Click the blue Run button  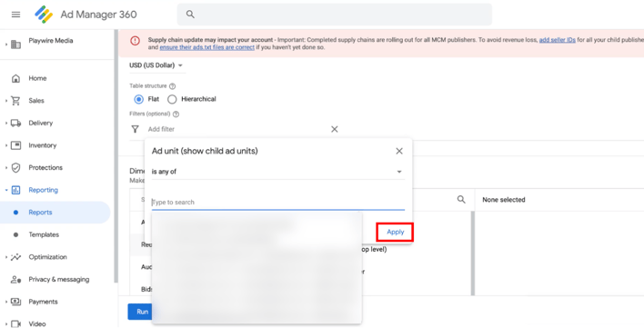[x=140, y=312]
